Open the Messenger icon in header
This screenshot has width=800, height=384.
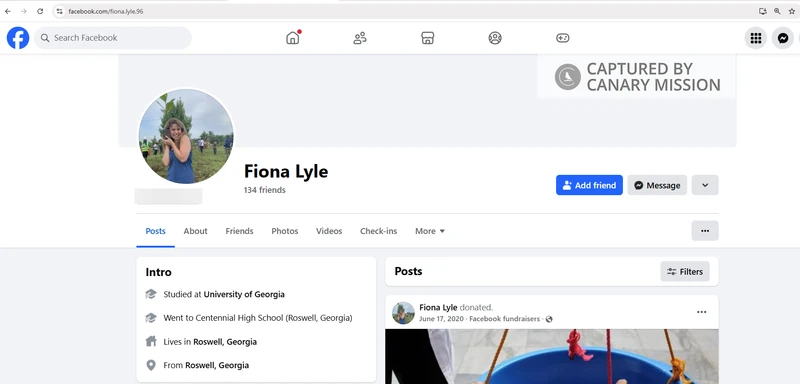point(783,38)
